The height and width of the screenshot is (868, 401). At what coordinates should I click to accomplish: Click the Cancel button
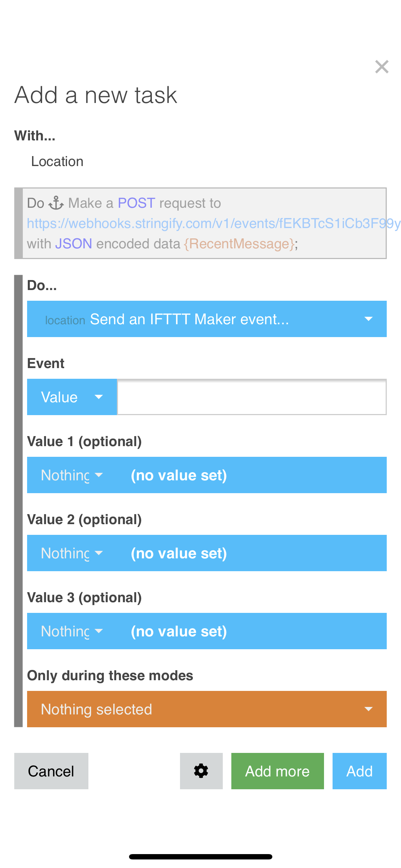(51, 771)
